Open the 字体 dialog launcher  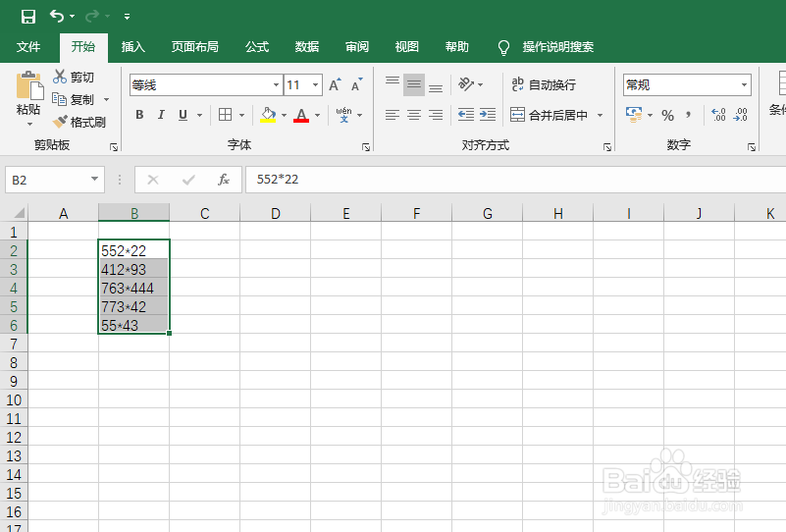pyautogui.click(x=366, y=147)
